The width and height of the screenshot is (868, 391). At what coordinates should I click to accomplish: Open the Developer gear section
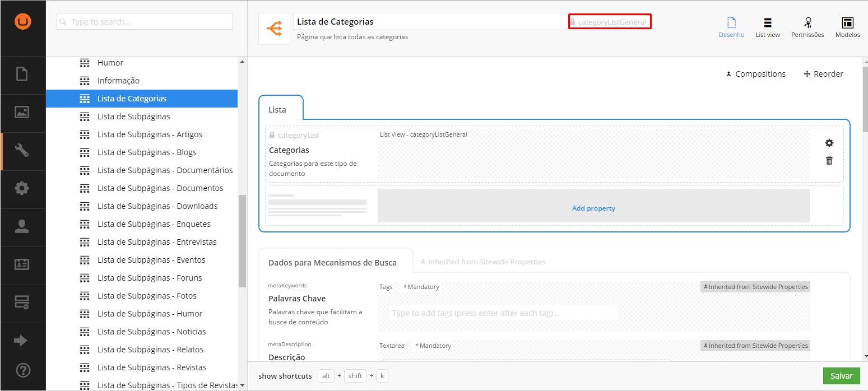click(x=22, y=188)
